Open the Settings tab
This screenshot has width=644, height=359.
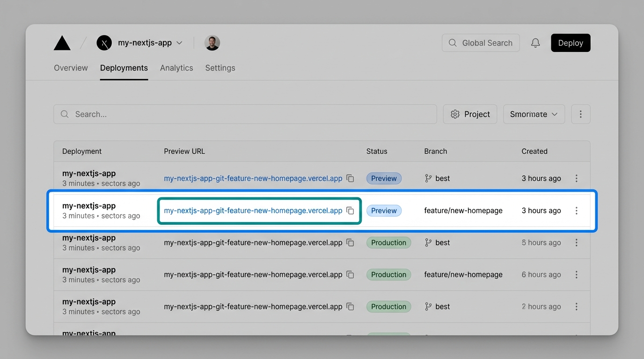click(x=220, y=68)
